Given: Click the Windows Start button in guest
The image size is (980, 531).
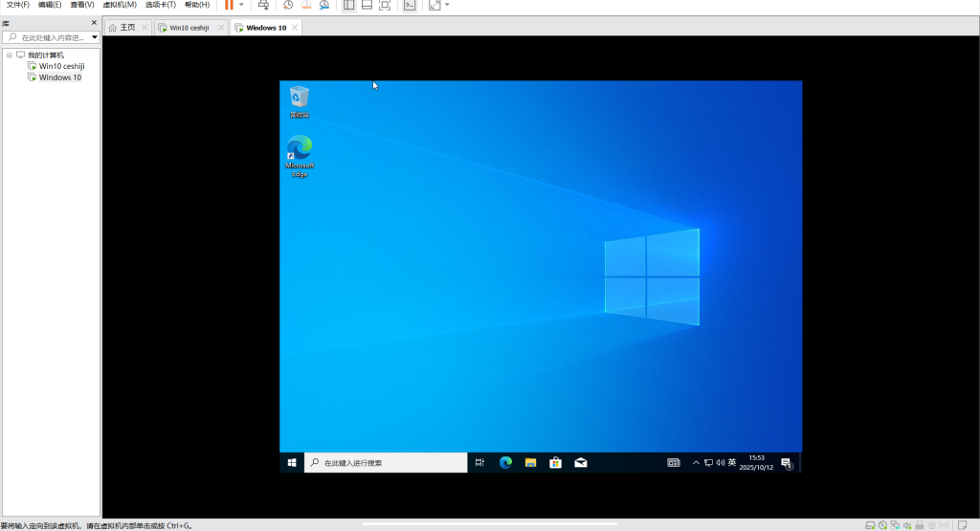Looking at the screenshot, I should (x=292, y=463).
